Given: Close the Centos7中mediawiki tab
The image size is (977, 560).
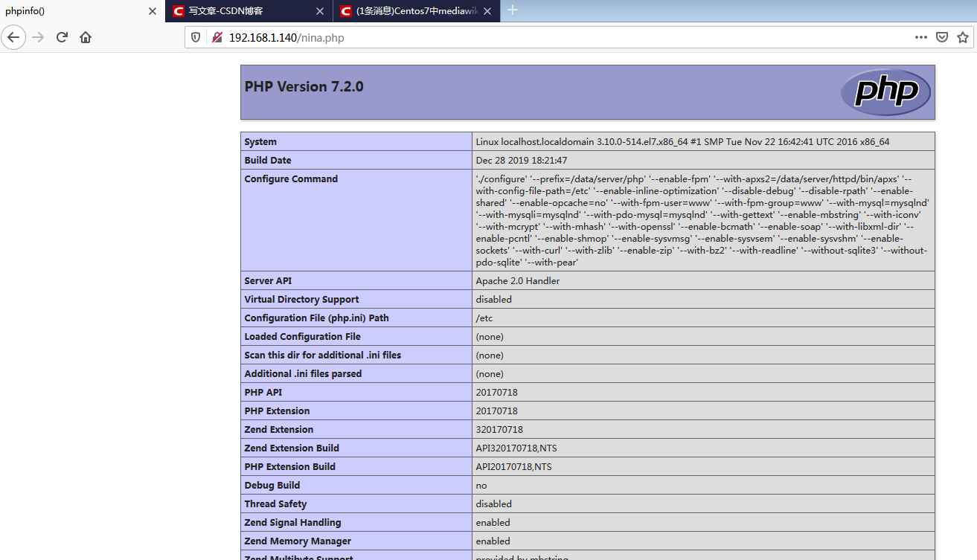Looking at the screenshot, I should [x=487, y=11].
